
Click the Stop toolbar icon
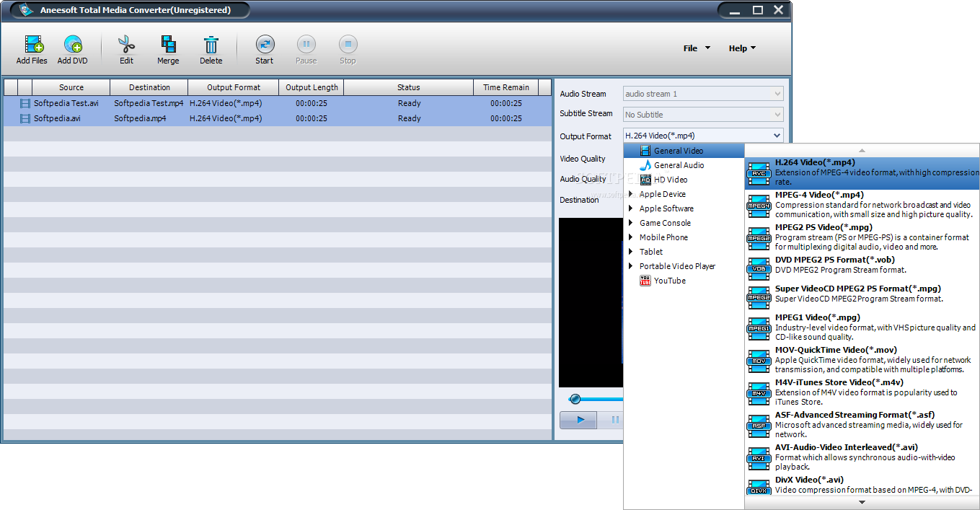pos(348,45)
